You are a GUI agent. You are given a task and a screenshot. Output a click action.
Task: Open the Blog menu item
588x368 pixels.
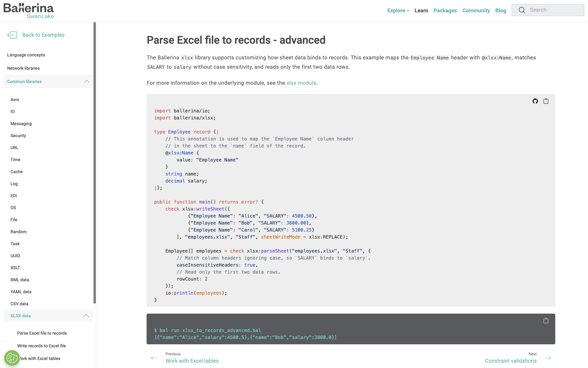[501, 11]
